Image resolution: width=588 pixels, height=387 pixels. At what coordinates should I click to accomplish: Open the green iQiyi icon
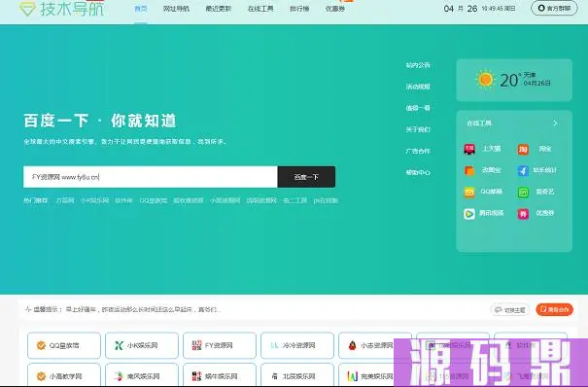click(x=523, y=193)
